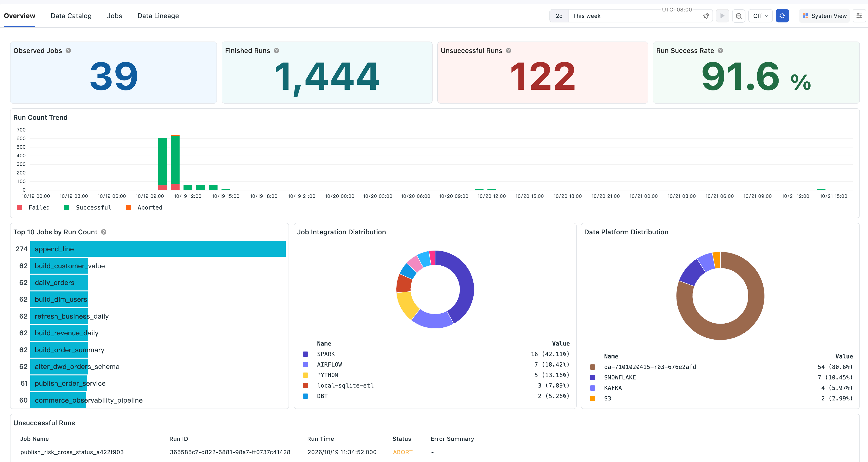Toggle the Aborted series in chart legend
The width and height of the screenshot is (868, 462).
(x=144, y=208)
